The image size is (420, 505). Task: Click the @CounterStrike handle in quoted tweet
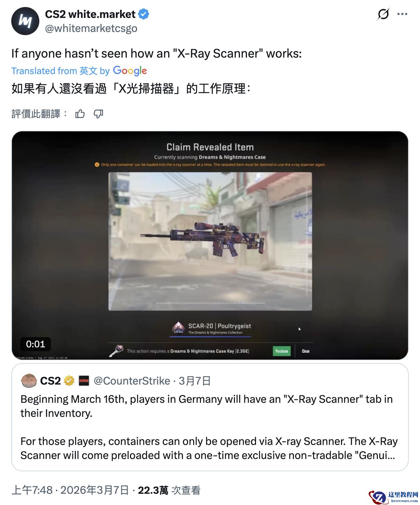[132, 381]
